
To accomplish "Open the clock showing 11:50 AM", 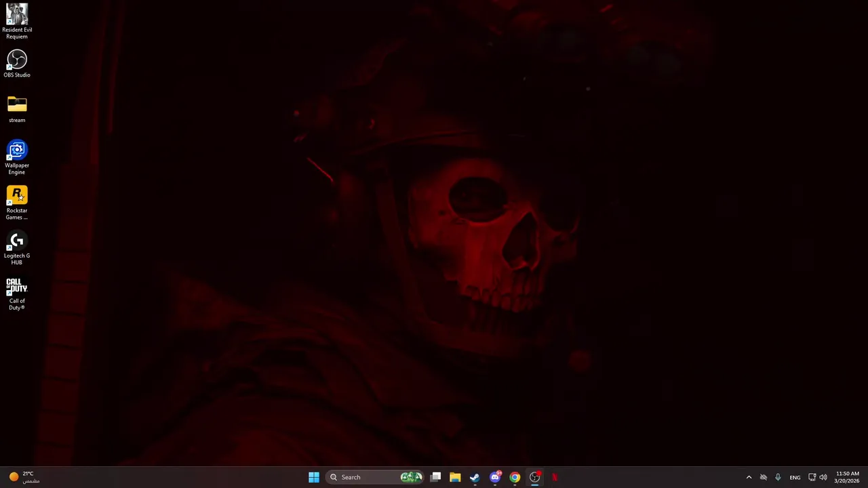I will point(848,477).
